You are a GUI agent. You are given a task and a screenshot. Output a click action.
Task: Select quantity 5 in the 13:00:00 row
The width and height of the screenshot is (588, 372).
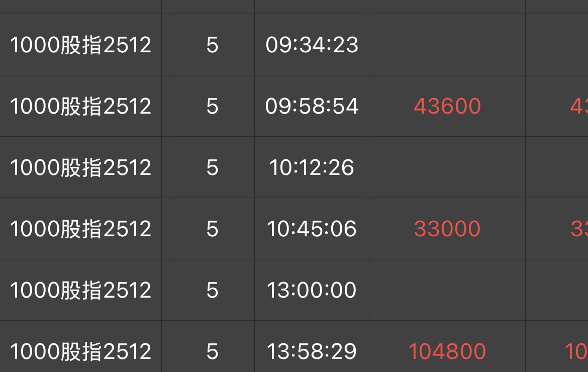point(212,290)
